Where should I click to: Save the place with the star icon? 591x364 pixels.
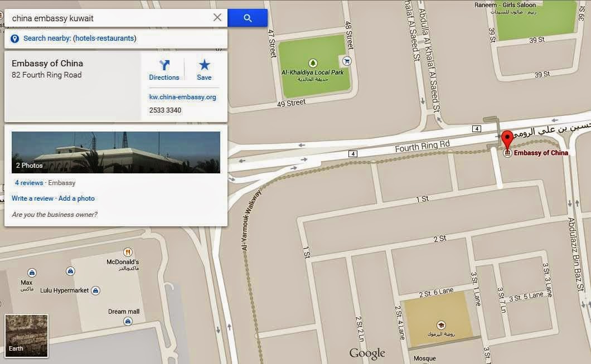pos(204,70)
